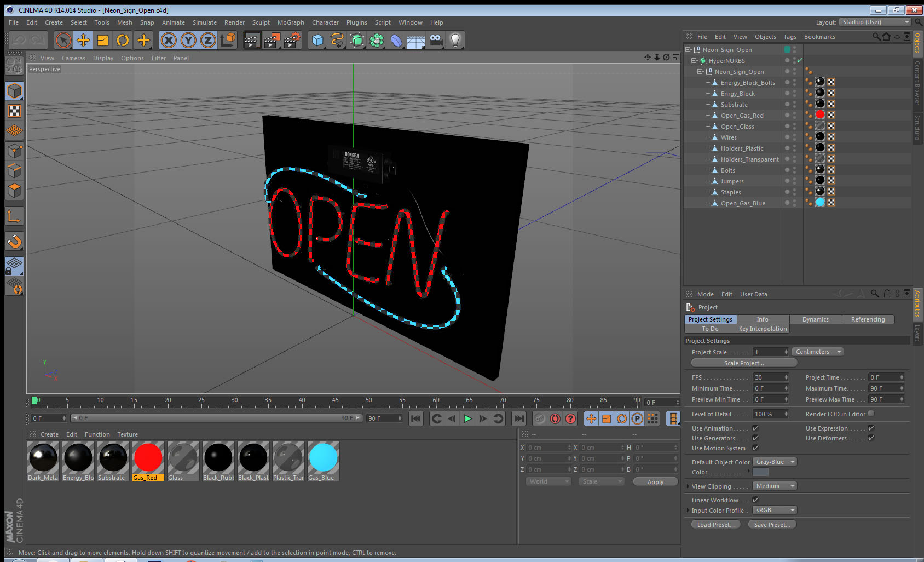Toggle Z axis lock
Screen dimensions: 924x562
coord(208,40)
